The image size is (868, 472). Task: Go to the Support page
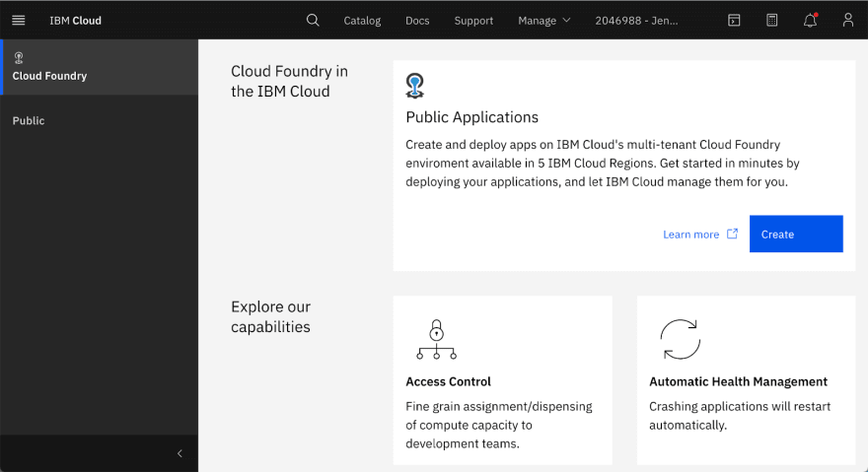click(x=473, y=21)
